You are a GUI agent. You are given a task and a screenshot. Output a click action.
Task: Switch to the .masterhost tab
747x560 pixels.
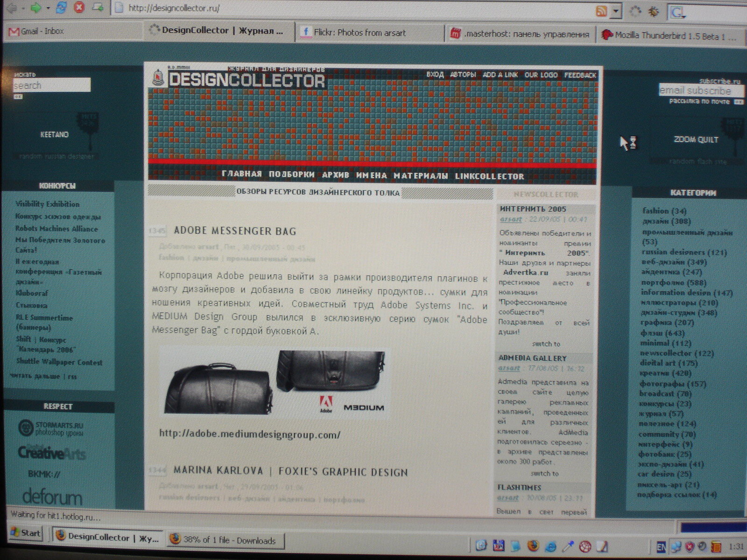coord(520,34)
